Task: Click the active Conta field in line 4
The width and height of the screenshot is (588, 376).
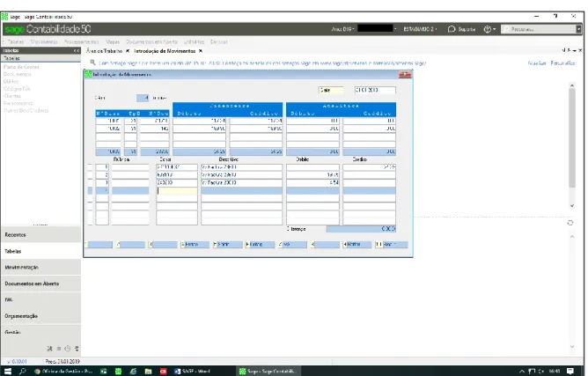Action: pyautogui.click(x=177, y=190)
